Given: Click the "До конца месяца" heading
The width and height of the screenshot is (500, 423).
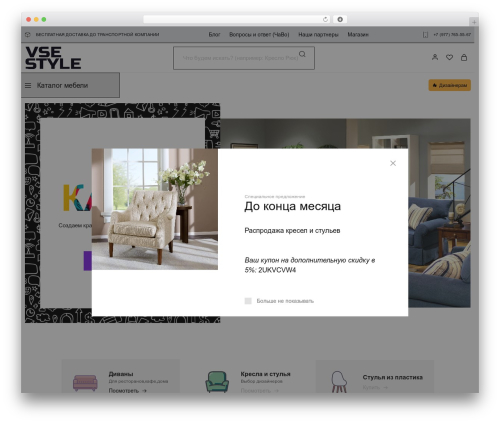Looking at the screenshot, I should (292, 206).
